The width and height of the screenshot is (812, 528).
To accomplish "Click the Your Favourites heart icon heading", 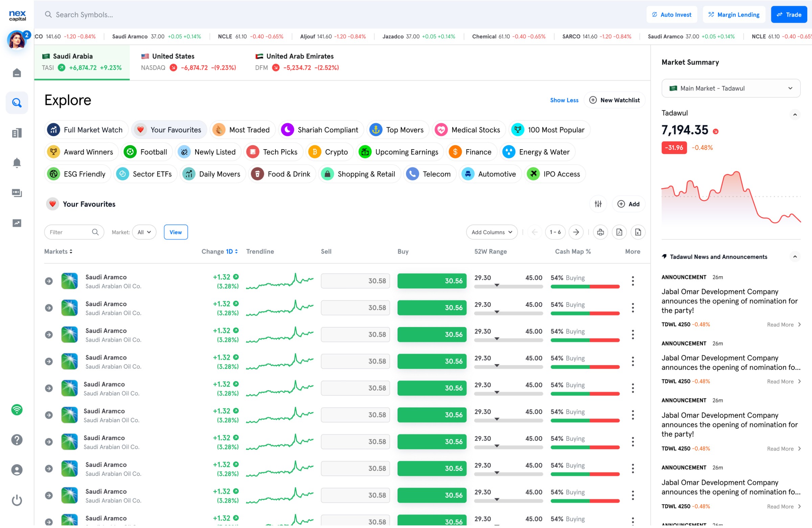I will (x=52, y=204).
